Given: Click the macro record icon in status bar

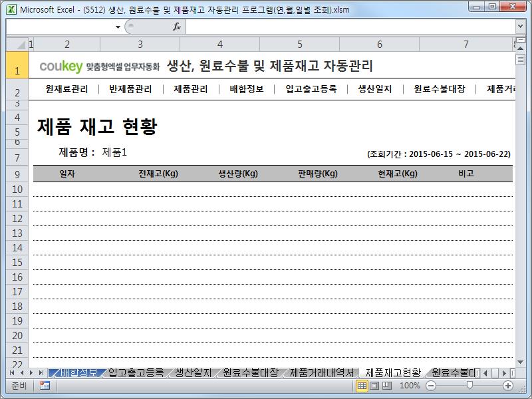Looking at the screenshot, I should (x=45, y=386).
